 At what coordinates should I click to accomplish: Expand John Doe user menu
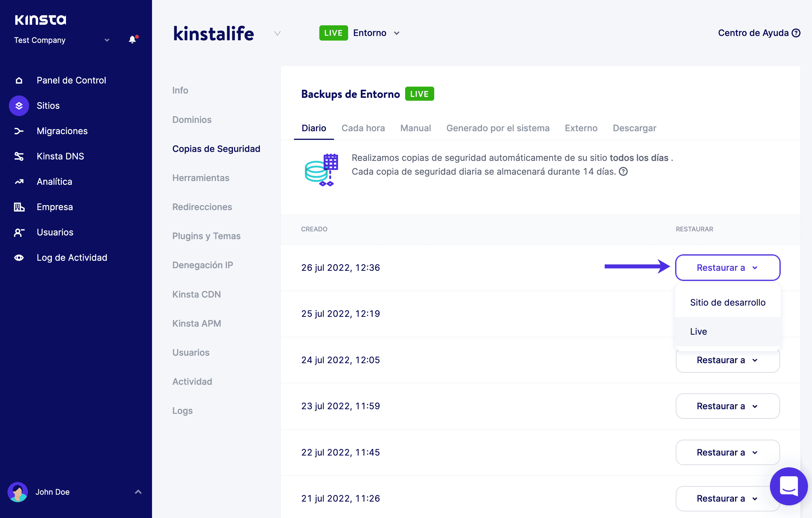coord(138,492)
